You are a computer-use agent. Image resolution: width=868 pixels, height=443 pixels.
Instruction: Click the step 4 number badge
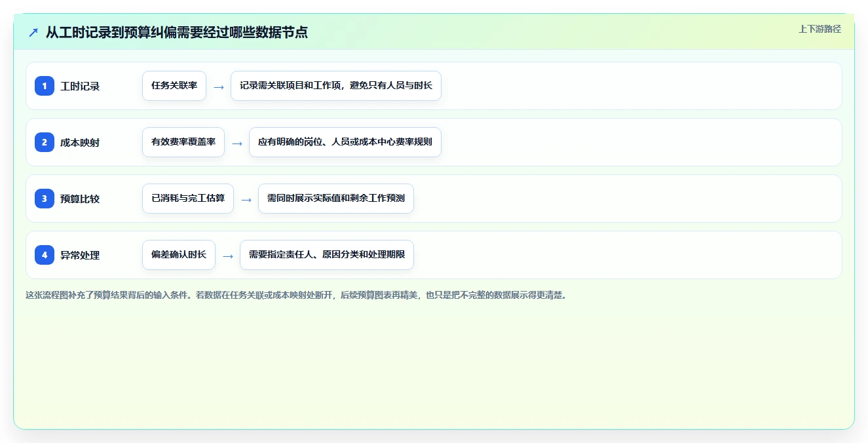pyautogui.click(x=45, y=255)
